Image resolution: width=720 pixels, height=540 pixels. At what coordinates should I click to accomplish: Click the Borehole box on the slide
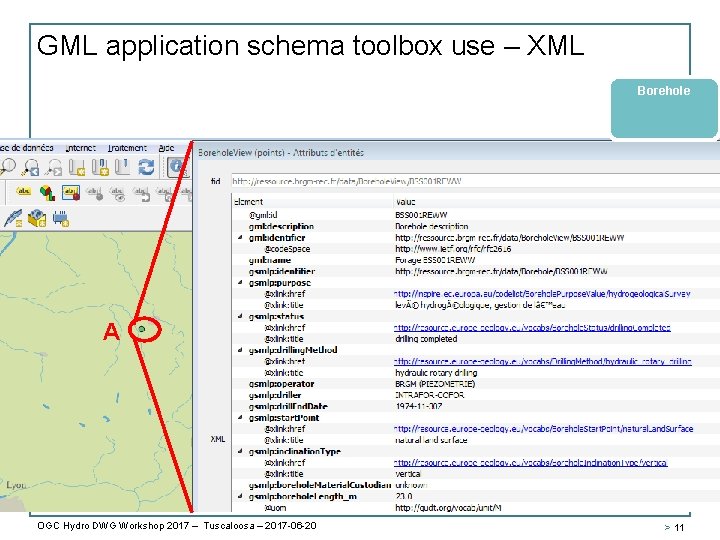664,108
